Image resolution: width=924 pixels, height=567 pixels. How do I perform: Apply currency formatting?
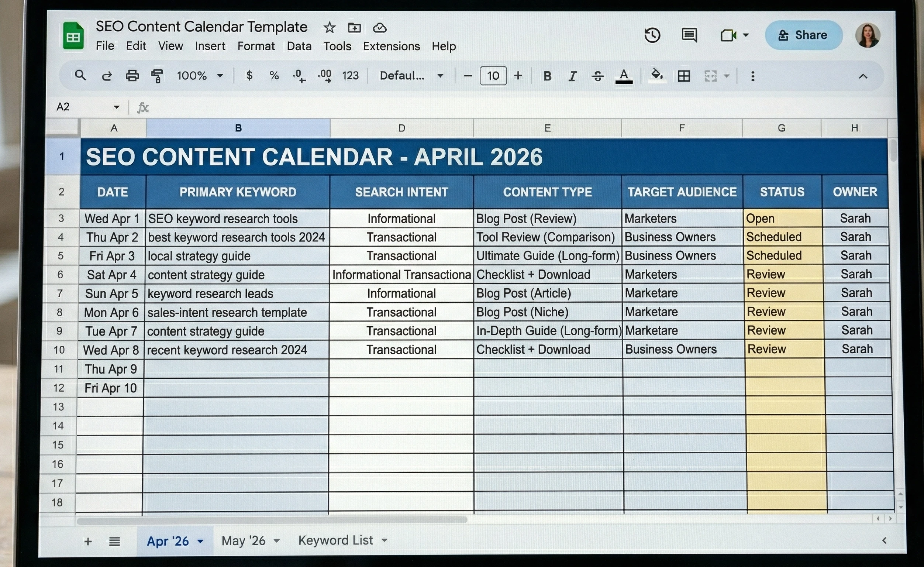(249, 76)
